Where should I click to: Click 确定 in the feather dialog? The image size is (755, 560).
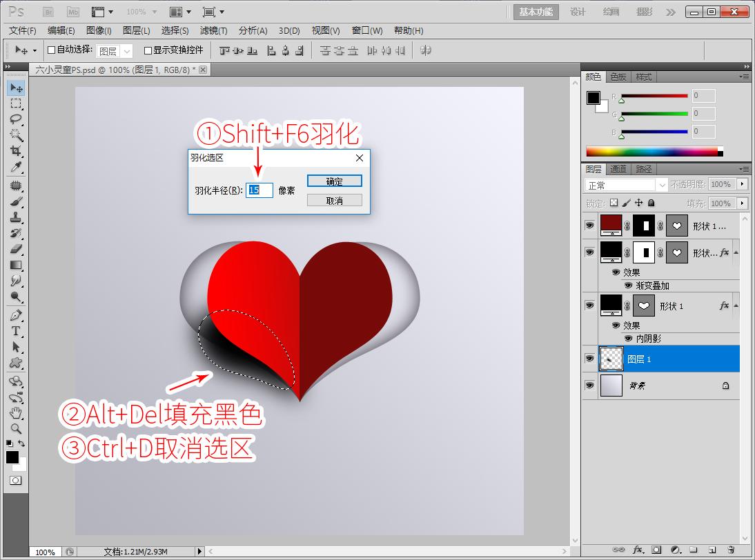(335, 181)
